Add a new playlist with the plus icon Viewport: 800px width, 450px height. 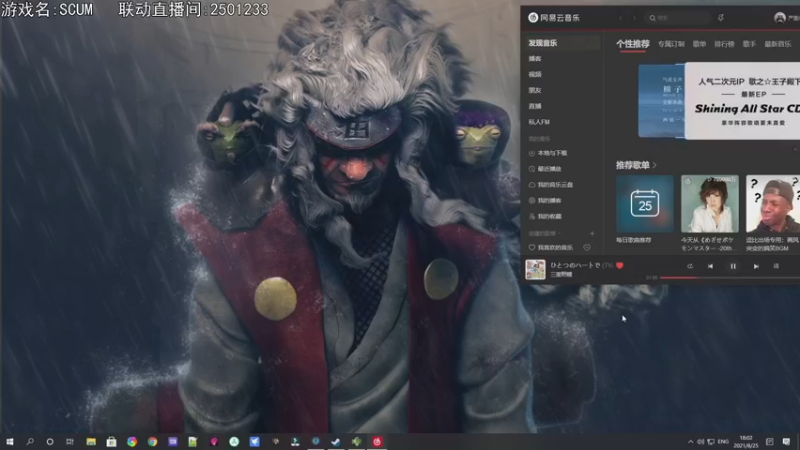tap(592, 233)
